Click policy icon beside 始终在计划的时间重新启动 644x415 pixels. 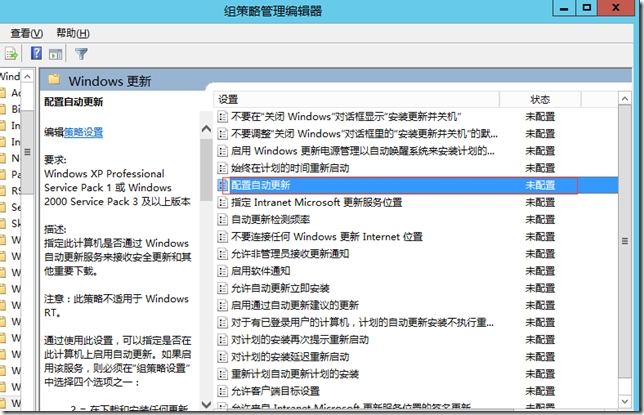point(222,168)
